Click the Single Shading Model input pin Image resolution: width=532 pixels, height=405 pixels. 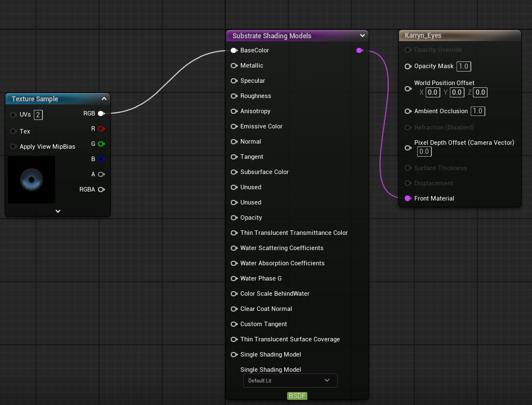(234, 354)
